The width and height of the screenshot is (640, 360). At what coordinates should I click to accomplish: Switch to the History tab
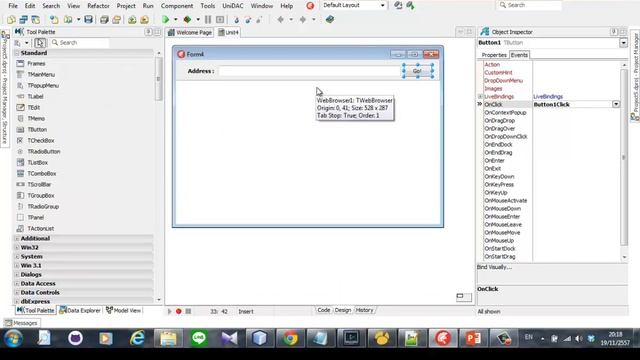click(x=364, y=310)
